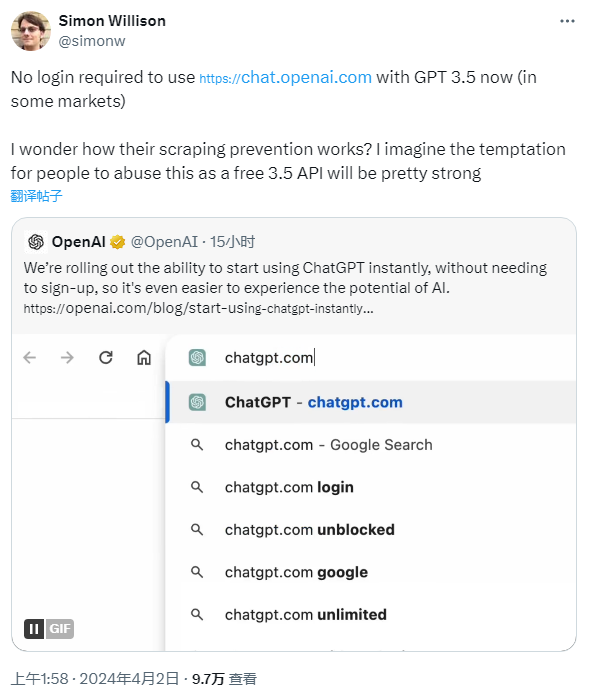Click the OpenAI logo avatar
This screenshot has height=692, width=592.
click(x=36, y=242)
